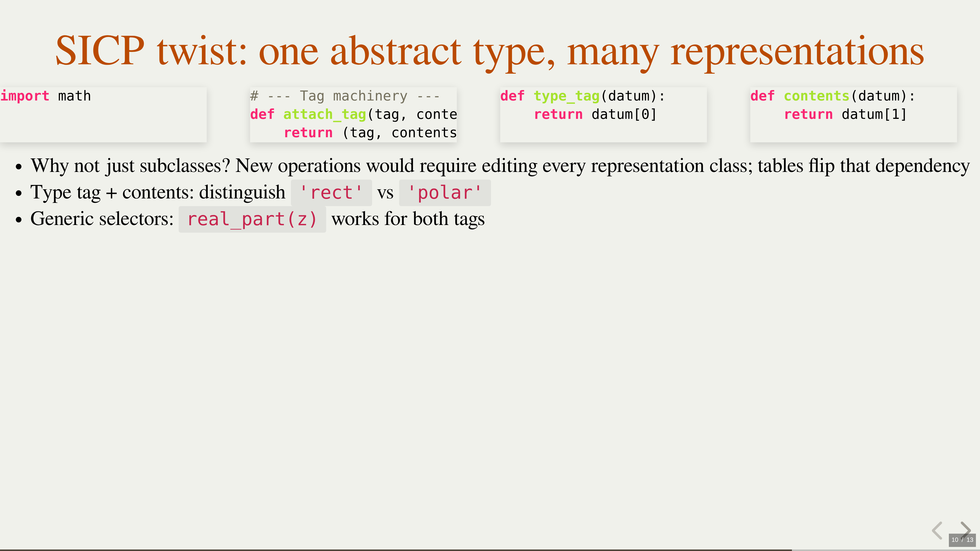Click the '# --- Tag machinery ---' comment
This screenshot has height=551, width=980.
tap(345, 96)
